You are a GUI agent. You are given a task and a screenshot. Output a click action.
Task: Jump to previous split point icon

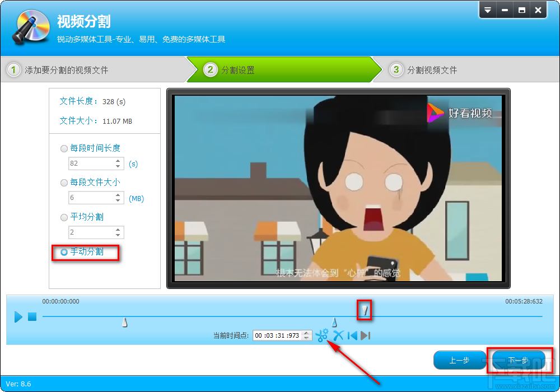(352, 335)
